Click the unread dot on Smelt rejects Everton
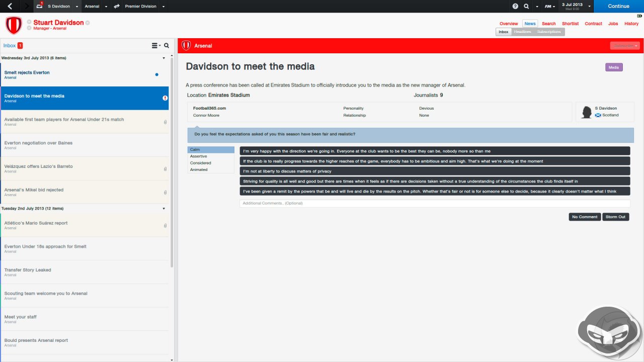The height and width of the screenshot is (362, 644). 157,74
